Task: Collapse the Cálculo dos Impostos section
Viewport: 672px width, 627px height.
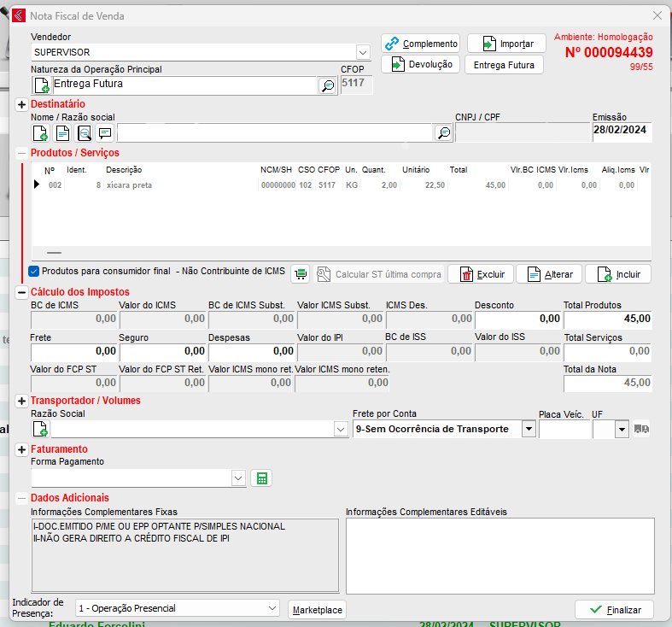Action: (x=21, y=292)
